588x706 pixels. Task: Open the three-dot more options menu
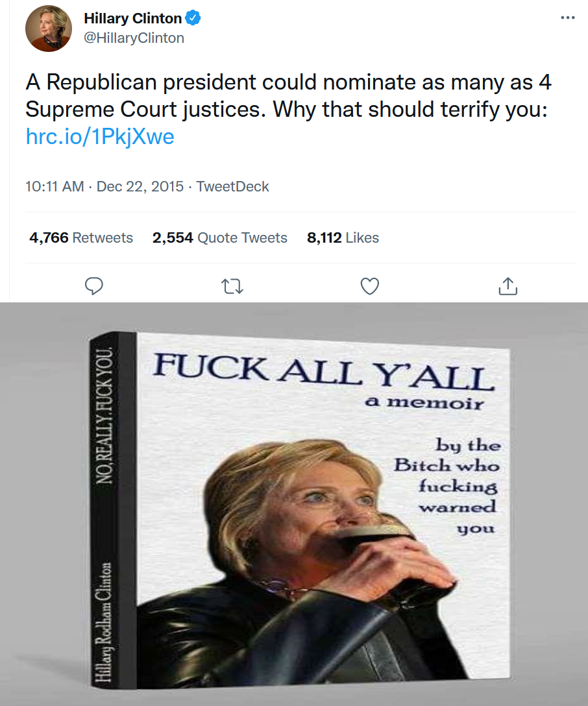pos(567,18)
